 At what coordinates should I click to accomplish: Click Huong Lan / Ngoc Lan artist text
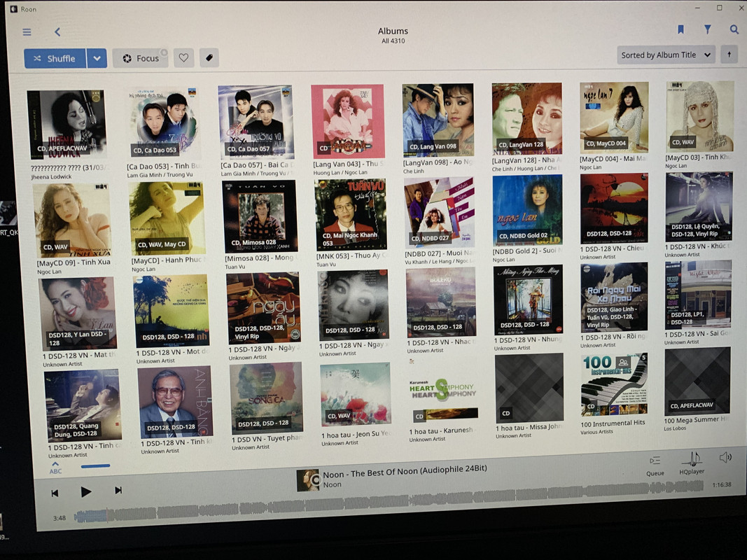point(340,172)
